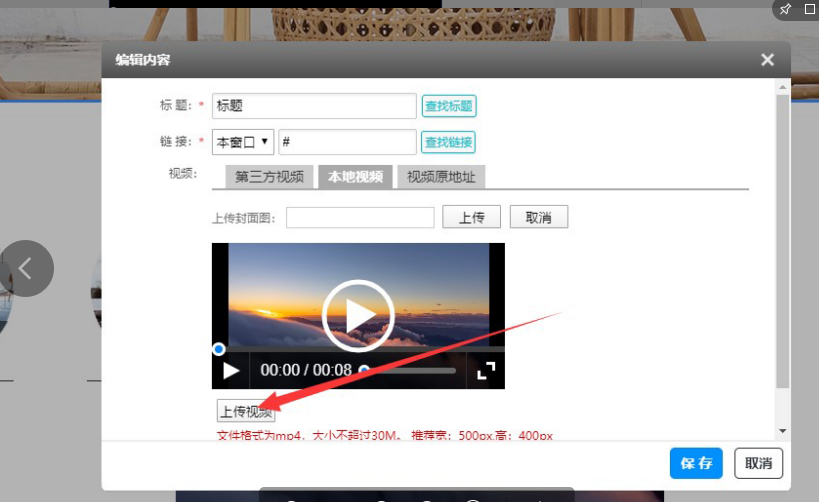Click the square window icon beside the pin

(810, 9)
